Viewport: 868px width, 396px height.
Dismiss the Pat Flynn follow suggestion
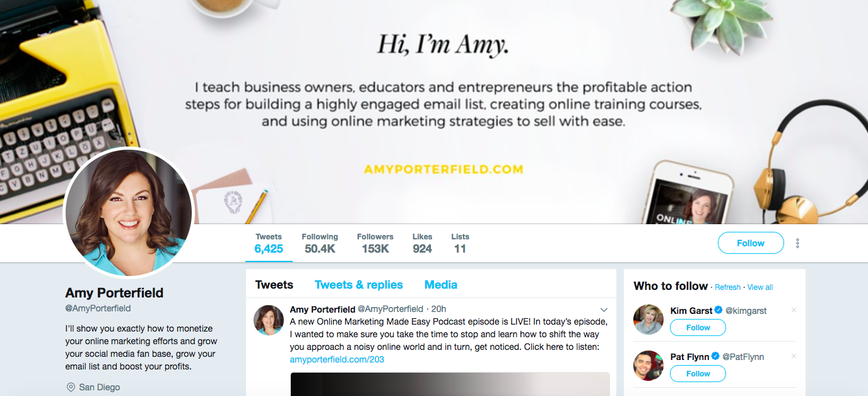point(794,356)
